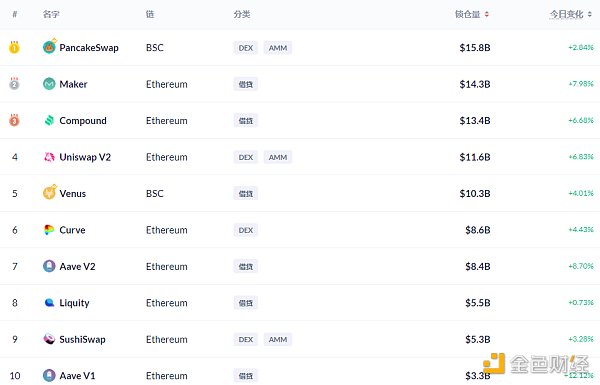The height and width of the screenshot is (385, 600).
Task: Select the AMM tag on Uniswap V2 row
Action: coord(278,157)
